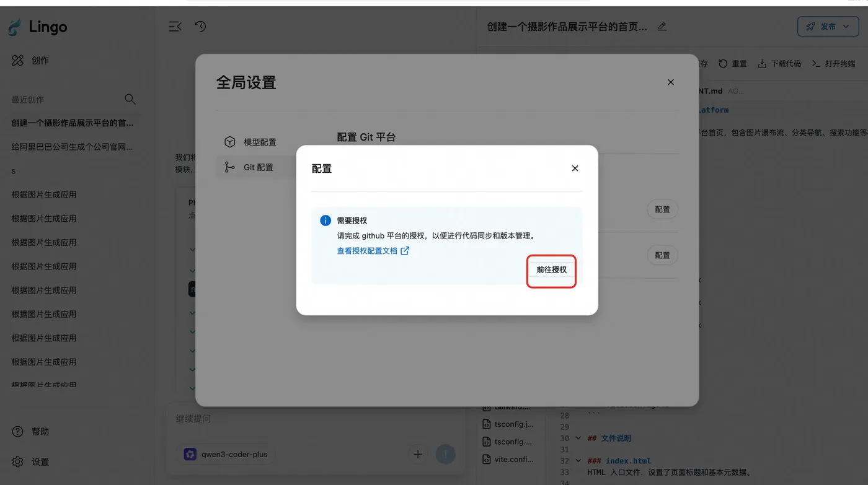Click the round send button next to plus
Image resolution: width=868 pixels, height=485 pixels.
(x=445, y=455)
